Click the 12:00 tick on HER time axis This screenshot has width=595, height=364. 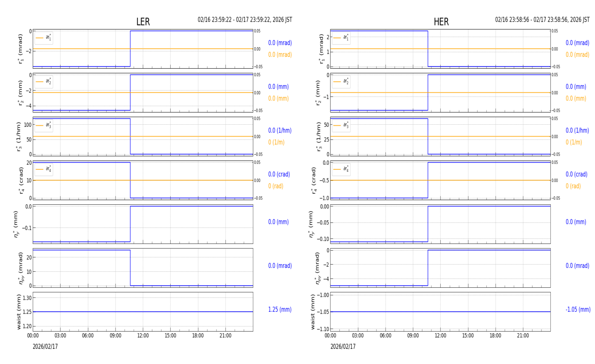coord(440,336)
